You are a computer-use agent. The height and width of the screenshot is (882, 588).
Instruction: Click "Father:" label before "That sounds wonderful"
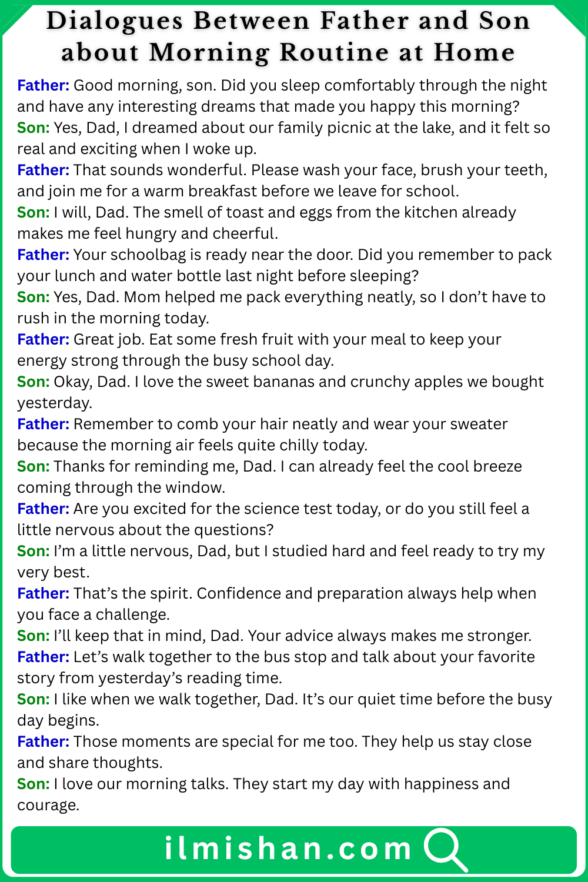click(44, 171)
